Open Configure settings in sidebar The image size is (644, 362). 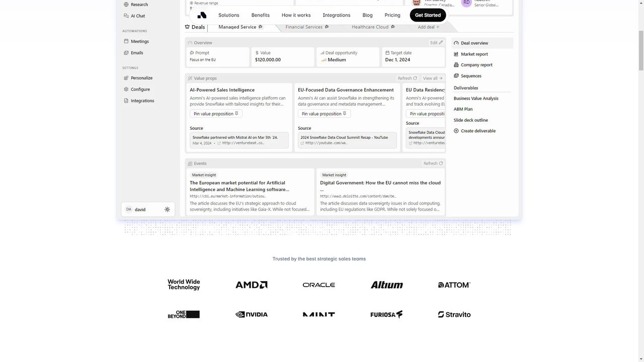pyautogui.click(x=137, y=89)
